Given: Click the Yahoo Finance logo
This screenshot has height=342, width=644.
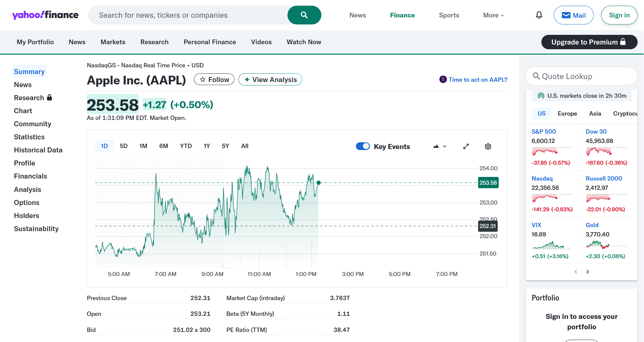Looking at the screenshot, I should (45, 15).
